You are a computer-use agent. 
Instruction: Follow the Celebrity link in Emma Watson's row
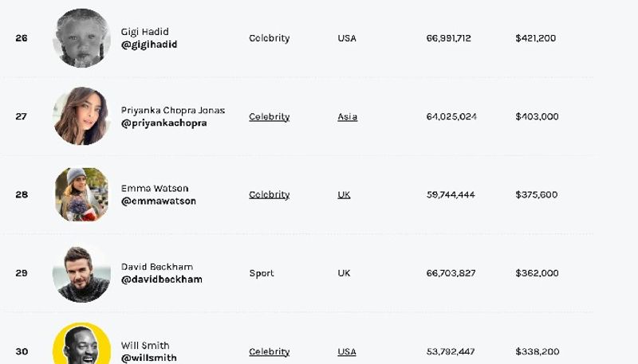[270, 194]
